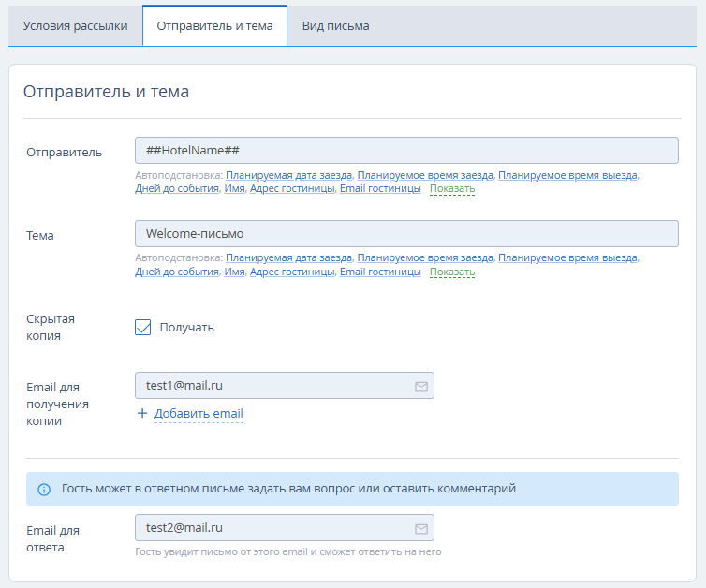The width and height of the screenshot is (706, 588).
Task: Click the plus icon to add email
Action: pos(142,413)
